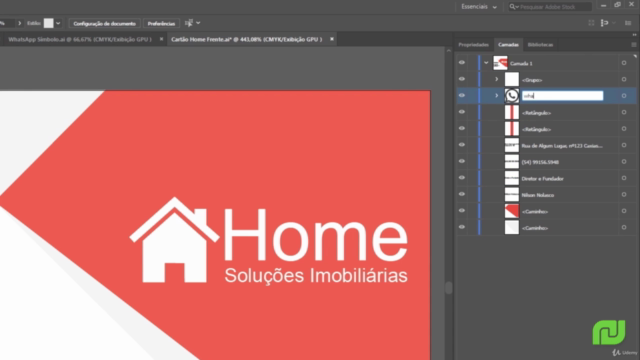Open the Configuração de documento dialog

(104, 24)
